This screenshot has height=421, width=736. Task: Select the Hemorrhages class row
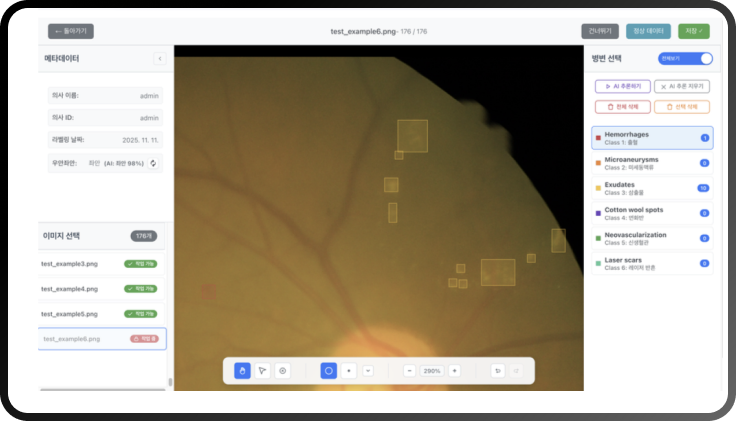tap(652, 138)
